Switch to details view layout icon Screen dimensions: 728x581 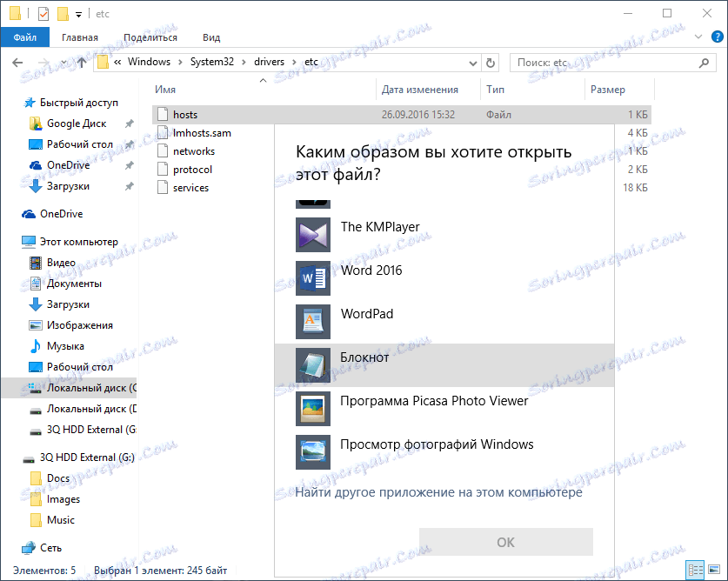point(695,570)
